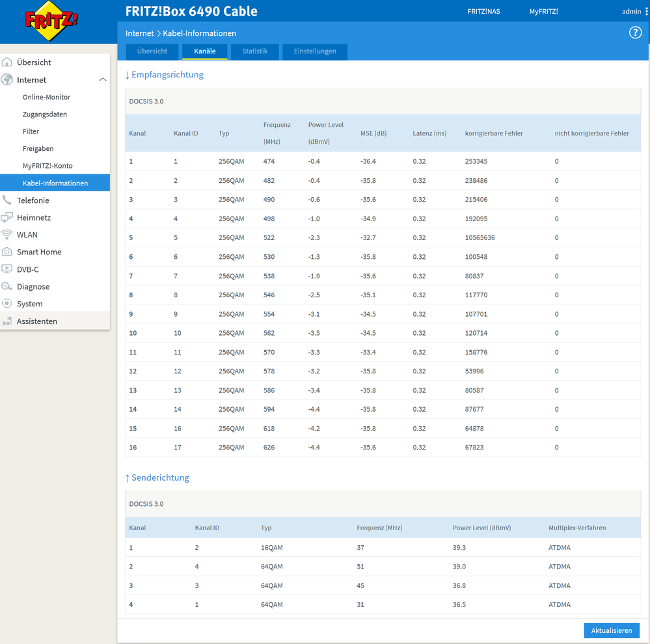Open the help question mark icon
The width and height of the screenshot is (650, 644).
(635, 33)
